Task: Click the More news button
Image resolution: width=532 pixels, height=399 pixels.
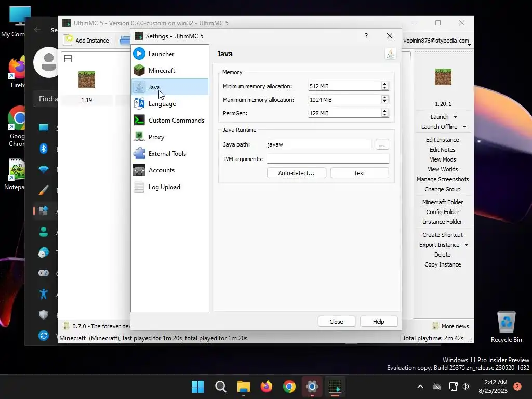Action: (x=451, y=326)
